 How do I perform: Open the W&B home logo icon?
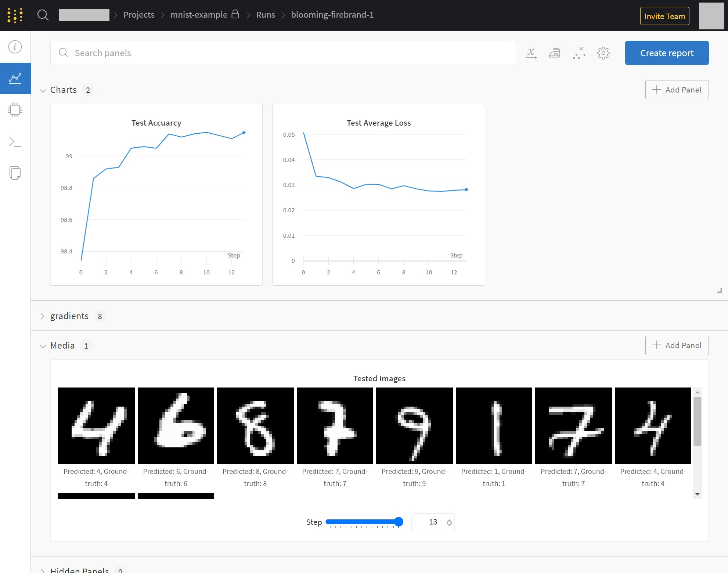click(15, 15)
